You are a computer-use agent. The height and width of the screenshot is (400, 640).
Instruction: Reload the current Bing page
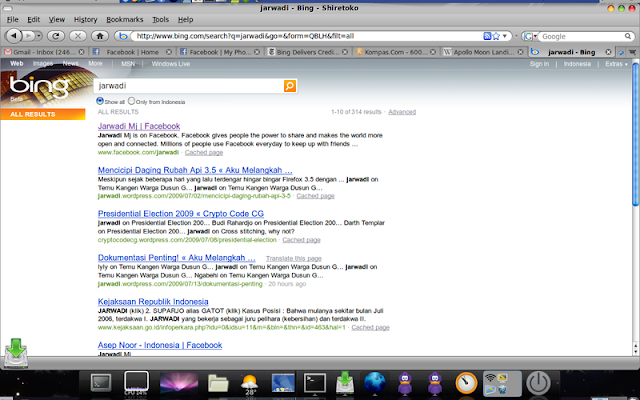(x=56, y=36)
